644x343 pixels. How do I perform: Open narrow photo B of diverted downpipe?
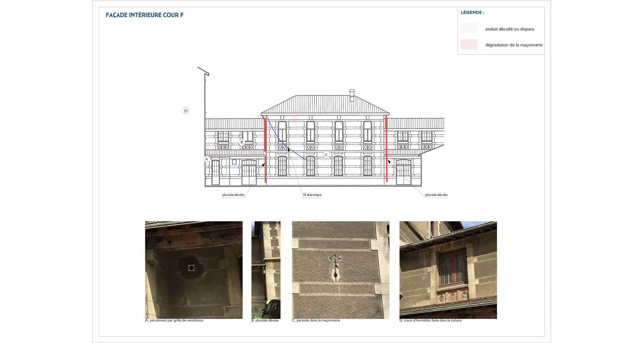[266, 270]
